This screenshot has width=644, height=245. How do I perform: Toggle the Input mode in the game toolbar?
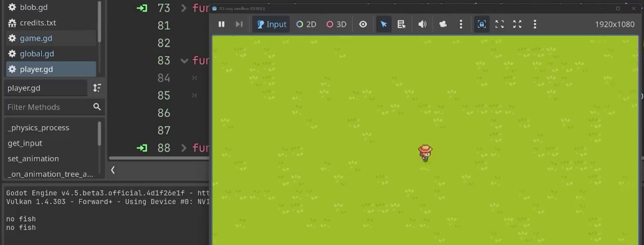pyautogui.click(x=271, y=24)
